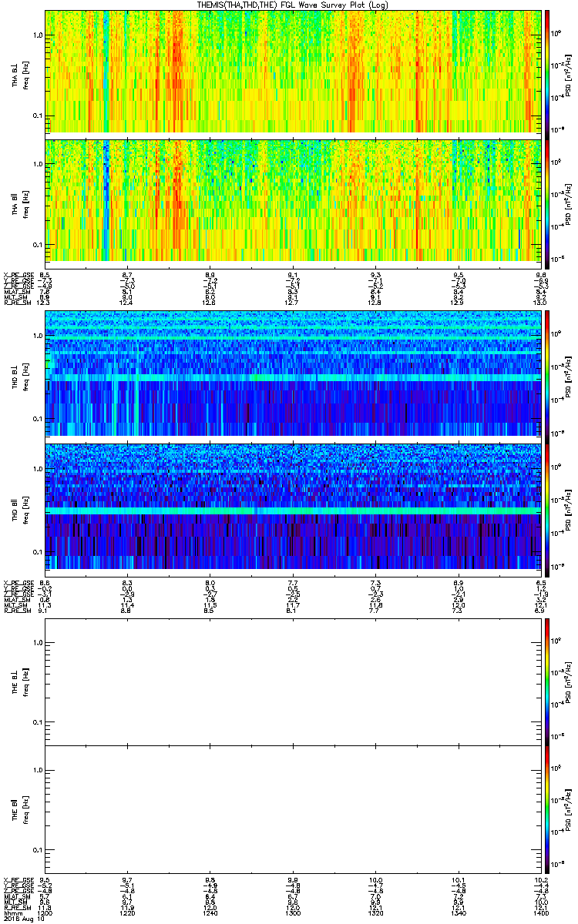Click the 1300 time tick label
578x924 pixels.
coord(293,913)
